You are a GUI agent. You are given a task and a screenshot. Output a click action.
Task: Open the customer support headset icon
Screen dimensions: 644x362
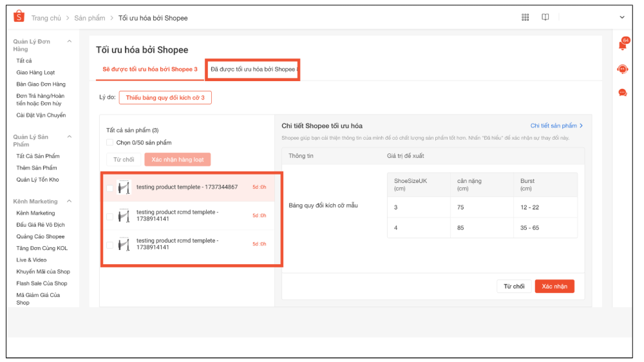pos(622,69)
